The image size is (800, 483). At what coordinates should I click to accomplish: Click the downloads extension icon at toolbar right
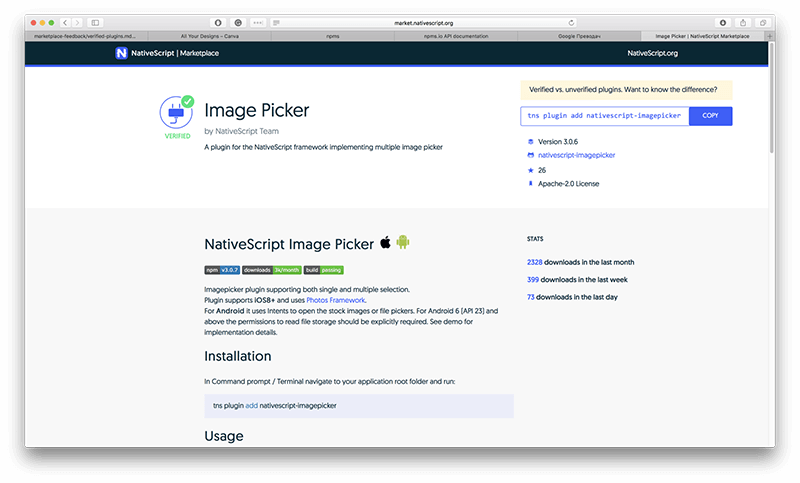tap(723, 22)
